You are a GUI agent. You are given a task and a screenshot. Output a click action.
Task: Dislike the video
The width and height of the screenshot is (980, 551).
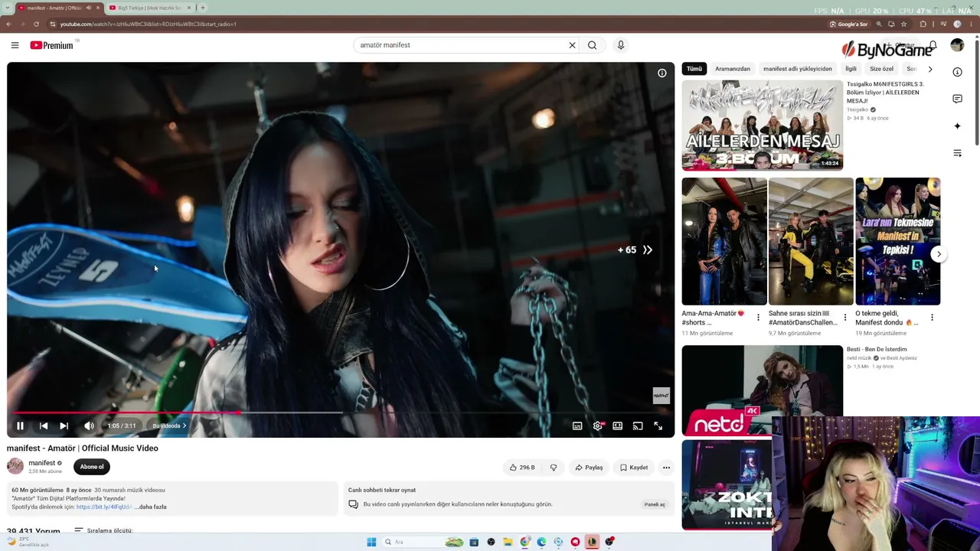click(x=554, y=468)
